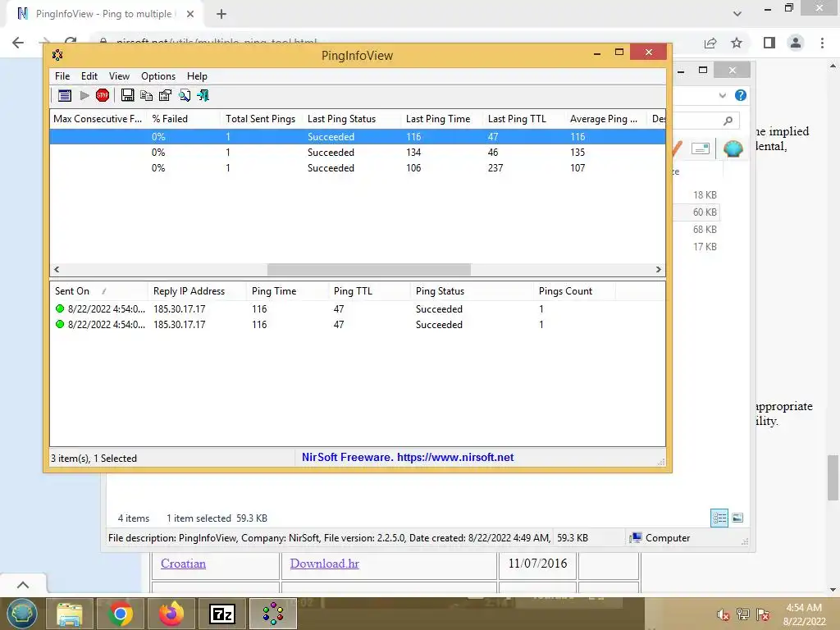Go back in the browser

tap(18, 43)
